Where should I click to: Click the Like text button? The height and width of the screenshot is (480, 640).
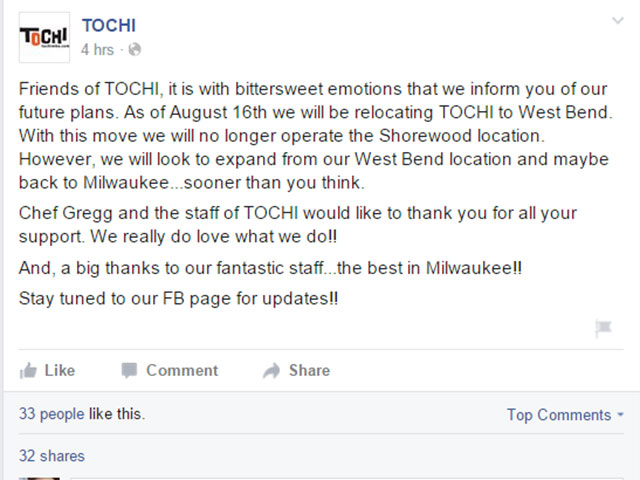(x=60, y=371)
